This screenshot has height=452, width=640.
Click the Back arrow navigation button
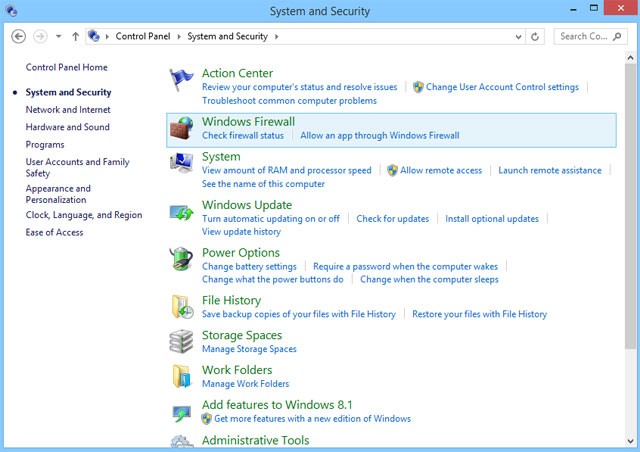18,36
